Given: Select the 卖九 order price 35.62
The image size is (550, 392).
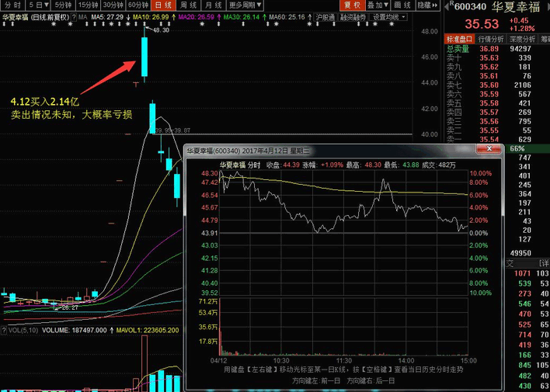Looking at the screenshot, I should click(x=489, y=67).
